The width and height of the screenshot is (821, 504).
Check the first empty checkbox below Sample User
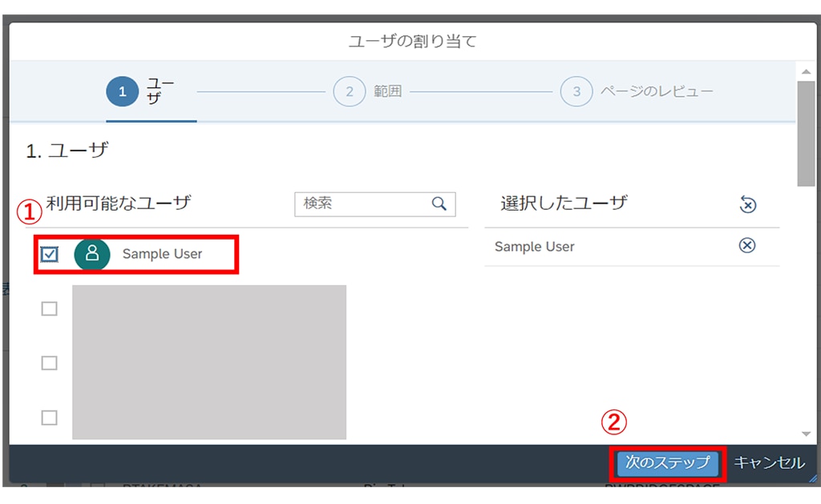click(50, 308)
